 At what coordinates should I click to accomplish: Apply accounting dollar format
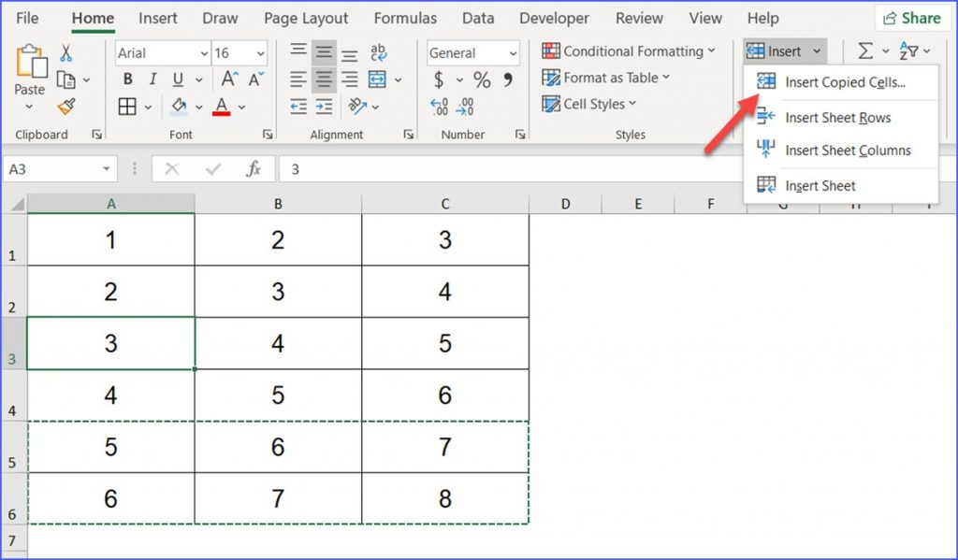439,79
